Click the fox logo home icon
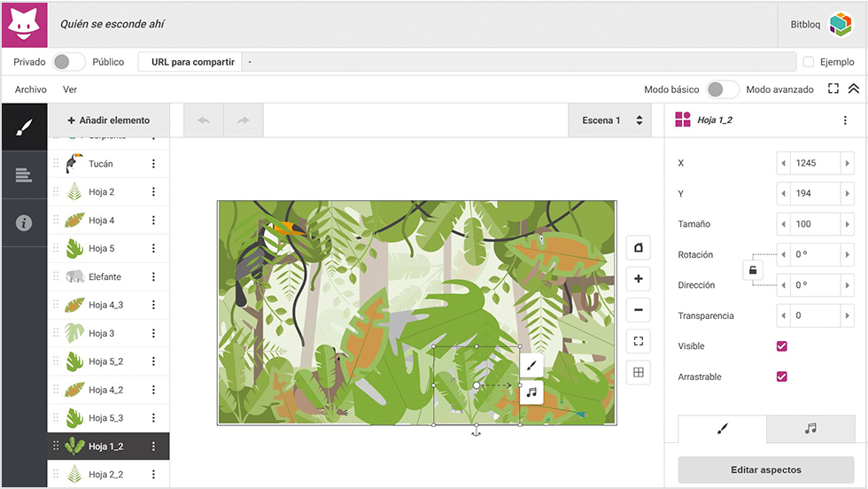 pos(25,25)
